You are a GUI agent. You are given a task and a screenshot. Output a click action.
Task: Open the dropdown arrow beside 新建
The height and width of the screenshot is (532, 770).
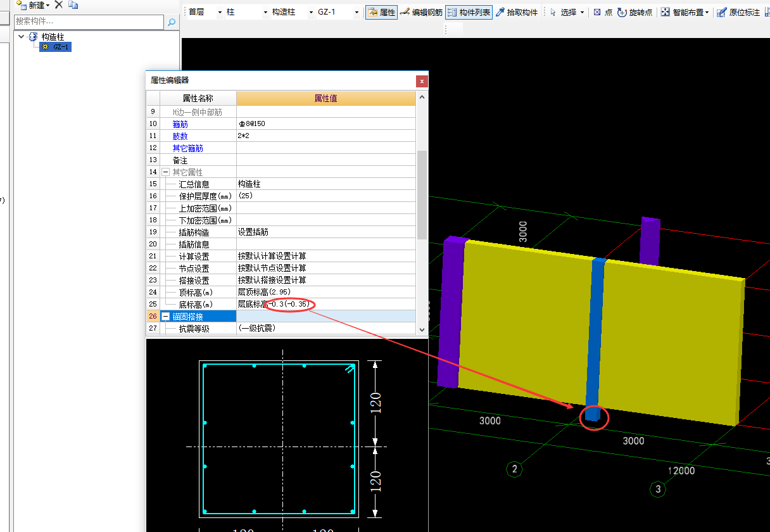[48, 5]
